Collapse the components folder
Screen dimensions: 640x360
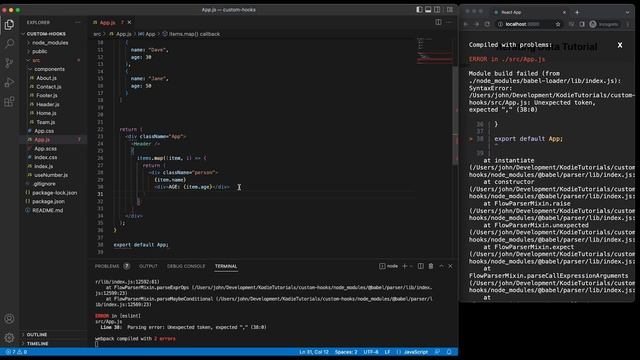[x=49, y=69]
